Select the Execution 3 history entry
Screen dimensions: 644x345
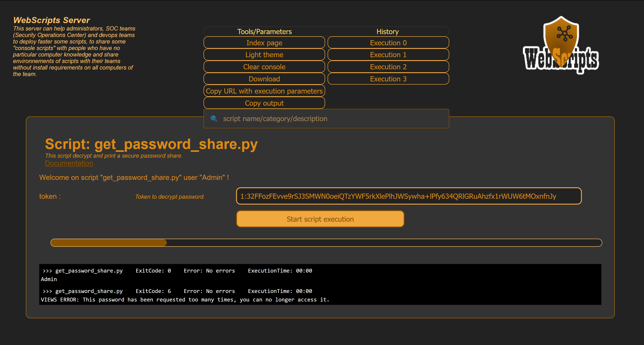point(388,79)
